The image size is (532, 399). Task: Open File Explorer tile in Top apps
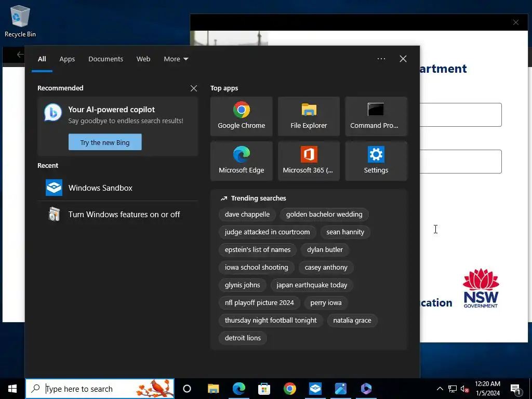pyautogui.click(x=309, y=116)
